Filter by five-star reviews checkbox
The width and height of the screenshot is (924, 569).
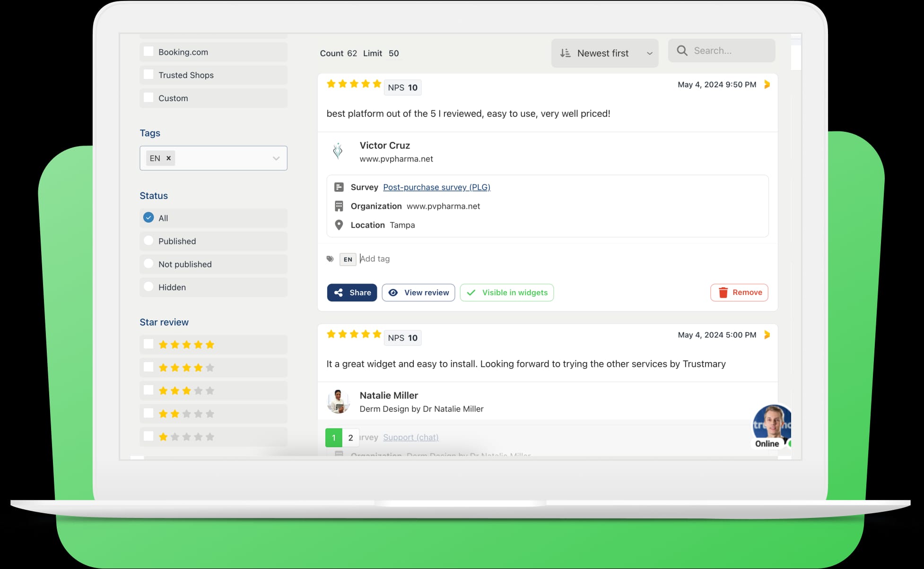pos(148,344)
